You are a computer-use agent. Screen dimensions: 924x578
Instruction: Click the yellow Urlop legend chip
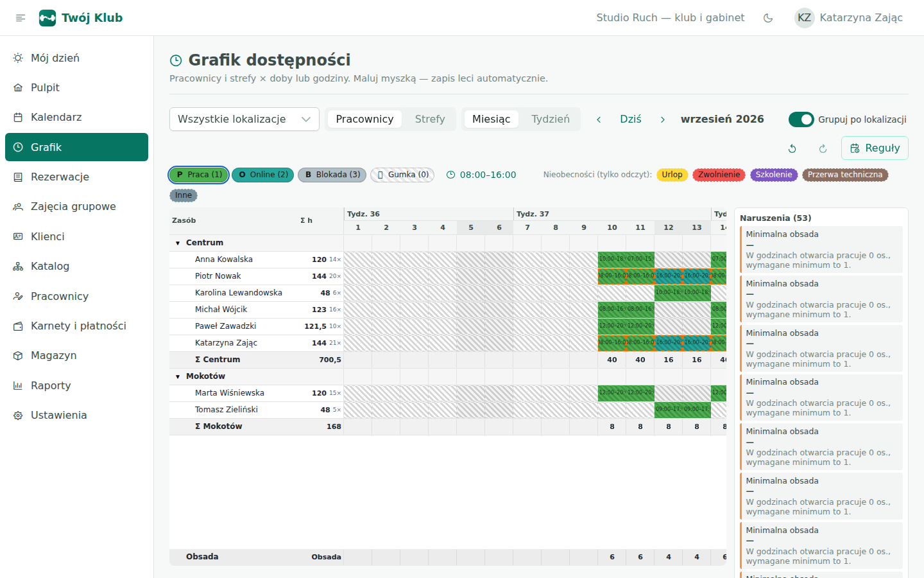coord(672,175)
